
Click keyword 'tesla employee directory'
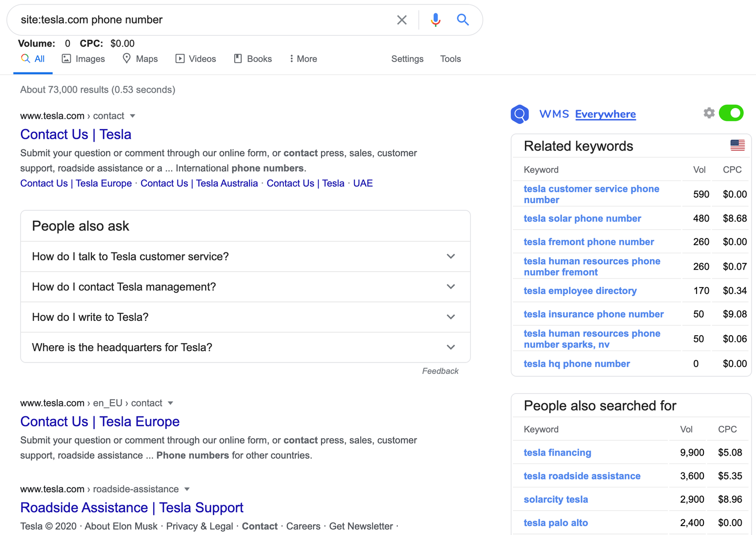pyautogui.click(x=580, y=291)
